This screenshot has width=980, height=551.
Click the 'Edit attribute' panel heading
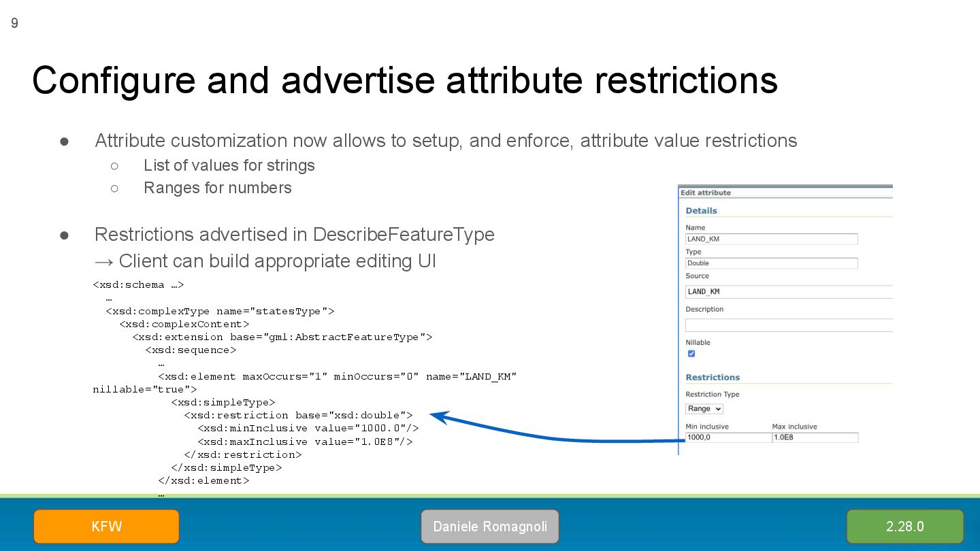706,193
